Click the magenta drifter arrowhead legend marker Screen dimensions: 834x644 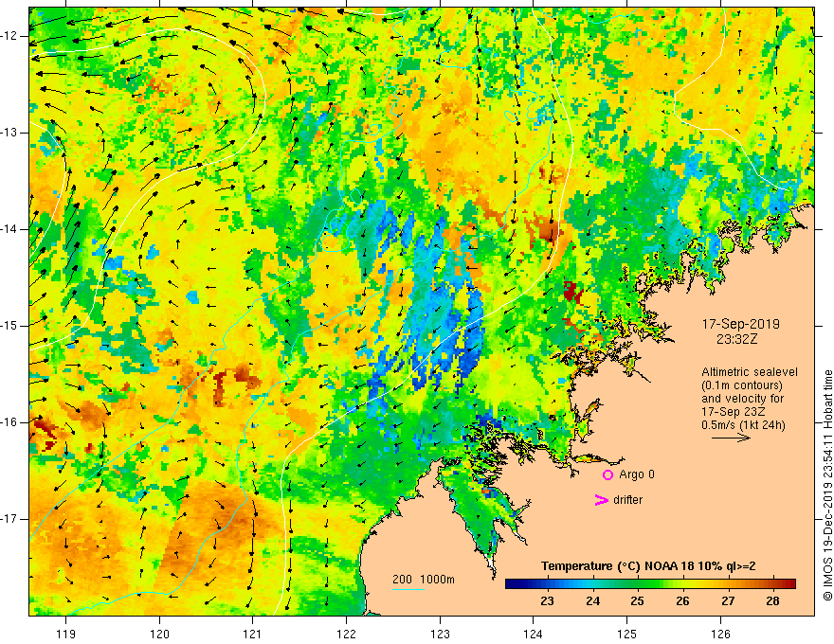pos(602,500)
